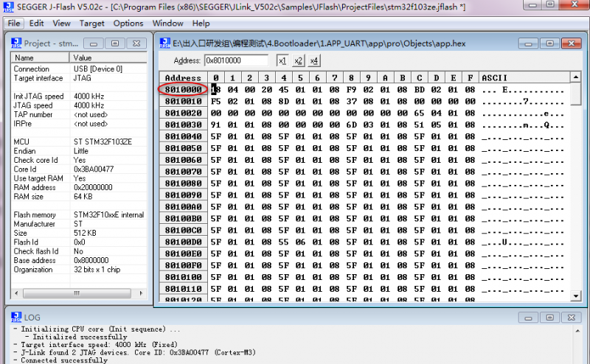Click column 0 header in hex view

pos(216,77)
